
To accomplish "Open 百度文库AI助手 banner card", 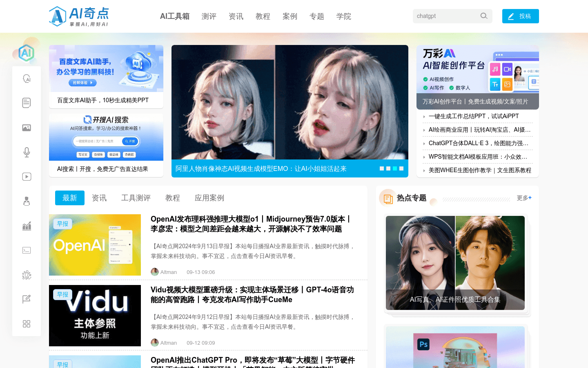I will point(106,76).
